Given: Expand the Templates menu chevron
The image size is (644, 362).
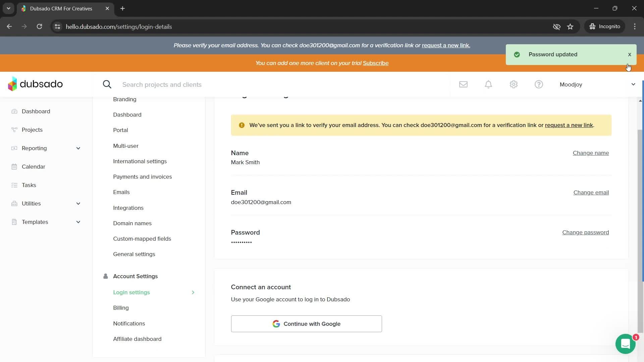Looking at the screenshot, I should 78,222.
